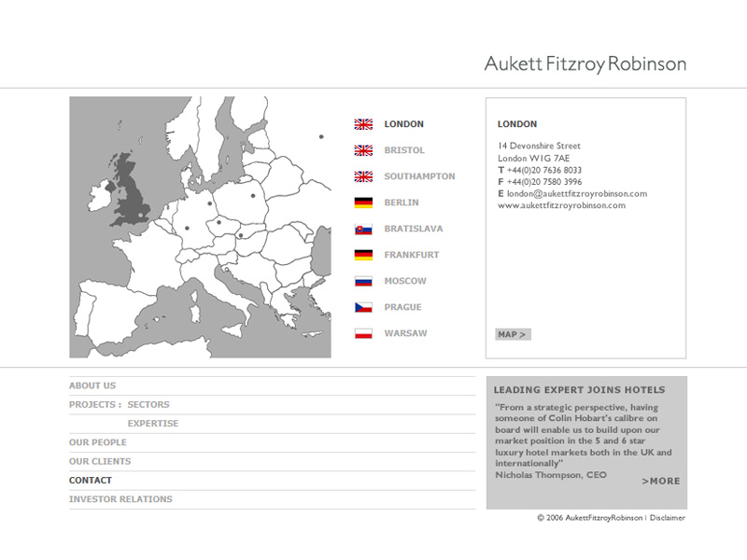This screenshot has width=747, height=560.
Task: Click the Aukett Fitzroy Robinson logo
Action: click(585, 64)
